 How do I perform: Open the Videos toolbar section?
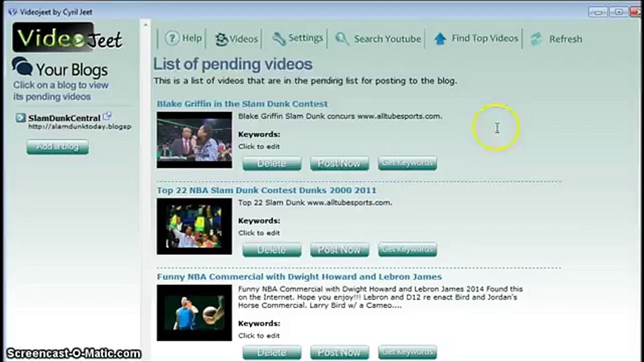tap(236, 39)
